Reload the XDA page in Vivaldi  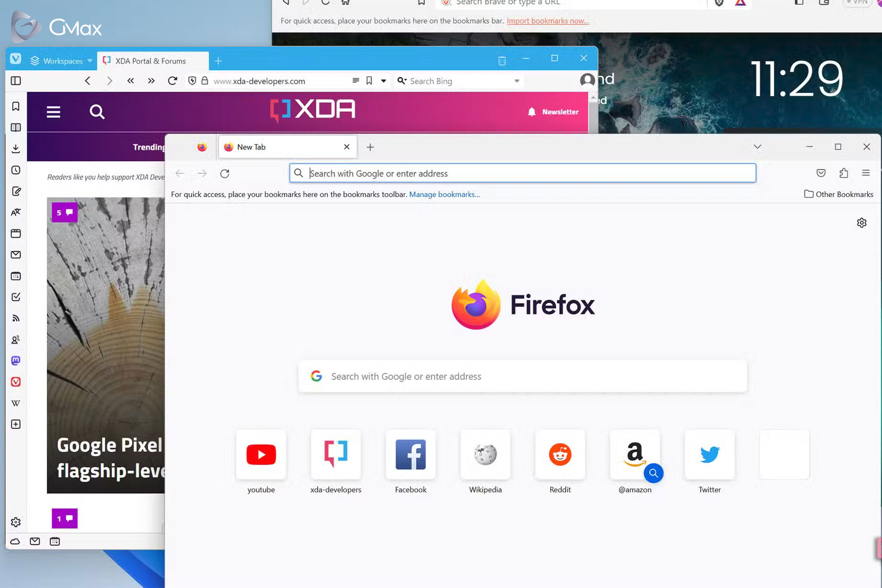point(172,81)
